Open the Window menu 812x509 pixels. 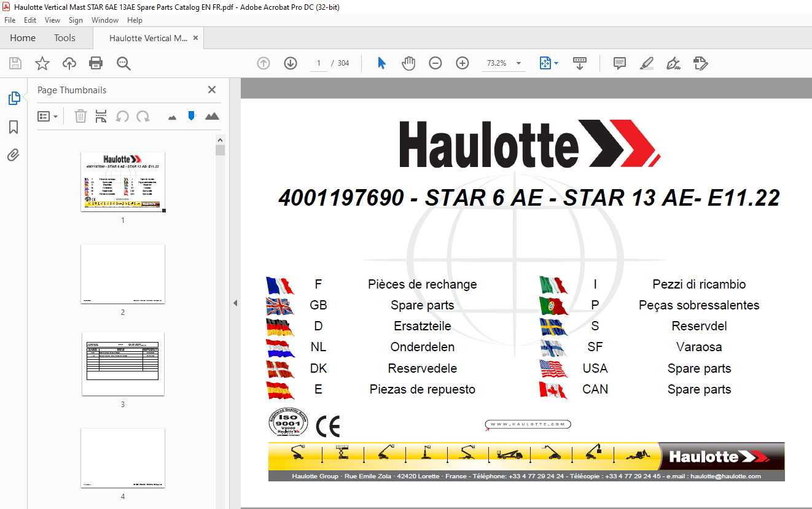point(105,20)
